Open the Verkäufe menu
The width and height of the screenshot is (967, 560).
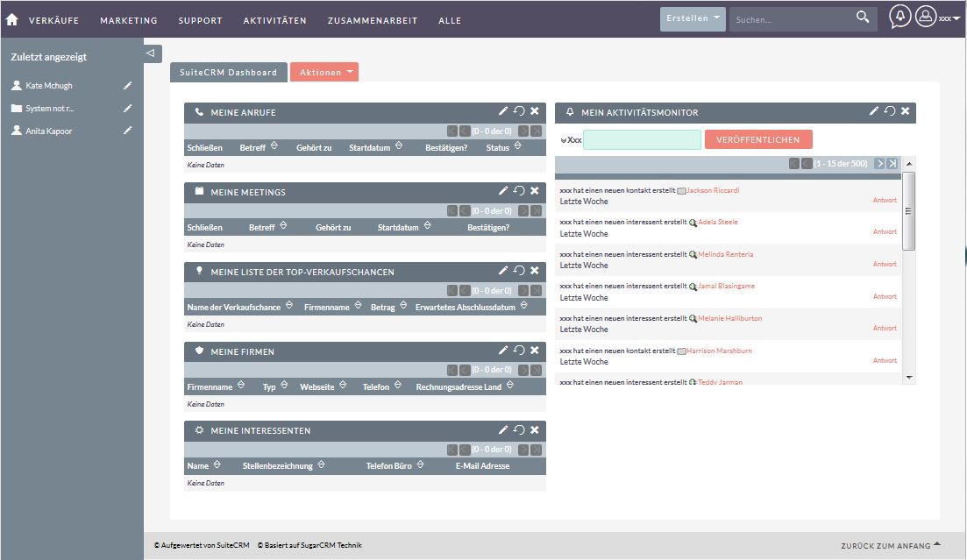coord(53,20)
